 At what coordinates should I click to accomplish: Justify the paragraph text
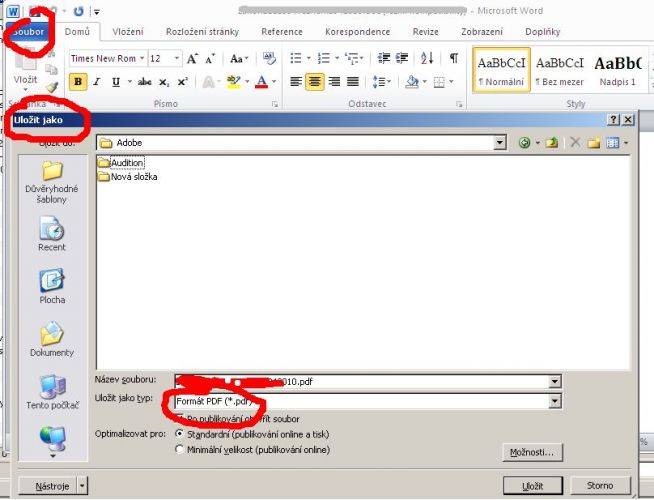(x=353, y=81)
